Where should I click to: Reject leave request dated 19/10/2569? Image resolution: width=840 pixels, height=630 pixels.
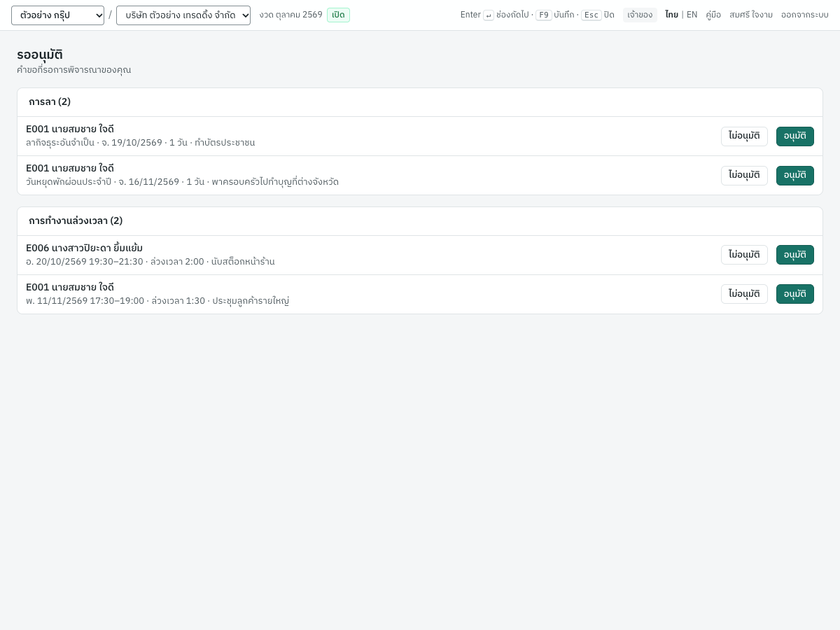pyautogui.click(x=744, y=136)
